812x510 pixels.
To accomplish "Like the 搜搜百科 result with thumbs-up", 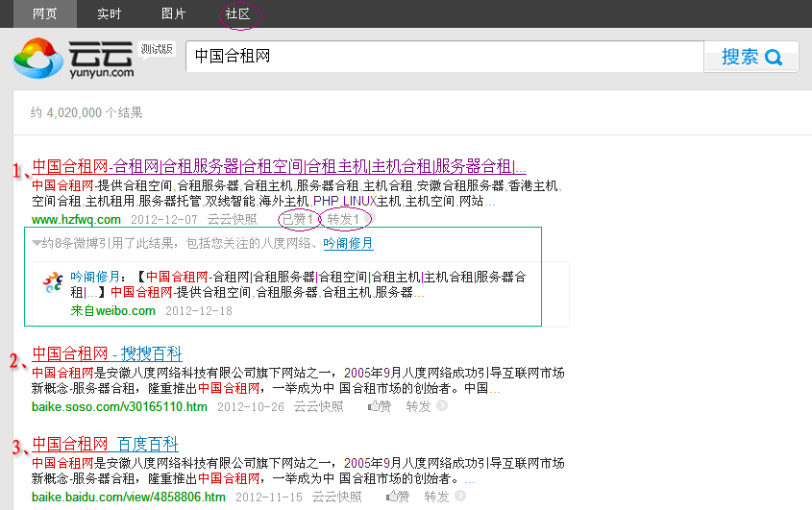I will (x=380, y=406).
